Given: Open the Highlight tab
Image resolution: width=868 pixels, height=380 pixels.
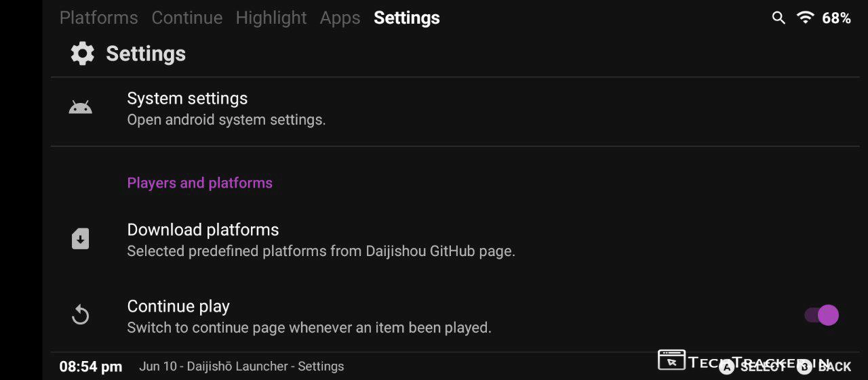Looking at the screenshot, I should point(271,18).
